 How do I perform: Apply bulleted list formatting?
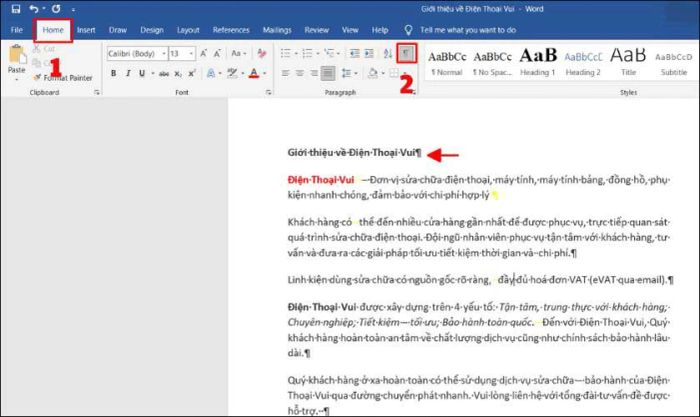click(285, 54)
